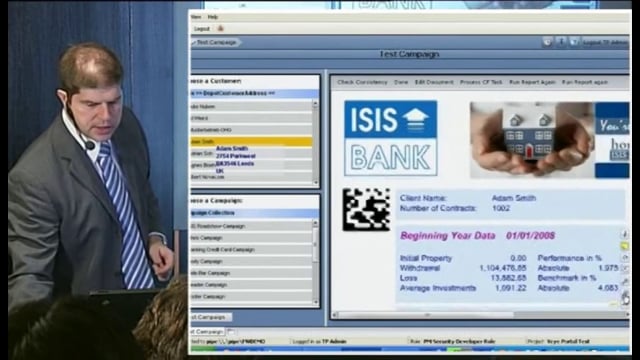This screenshot has height=360, width=640.
Task: Click the ISIS BANK logo in document
Action: tap(391, 138)
